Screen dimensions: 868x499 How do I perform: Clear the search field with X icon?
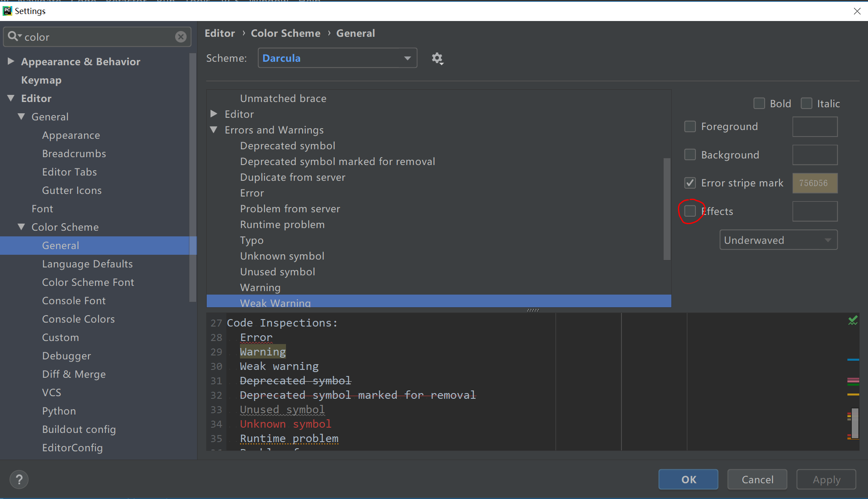pyautogui.click(x=181, y=37)
